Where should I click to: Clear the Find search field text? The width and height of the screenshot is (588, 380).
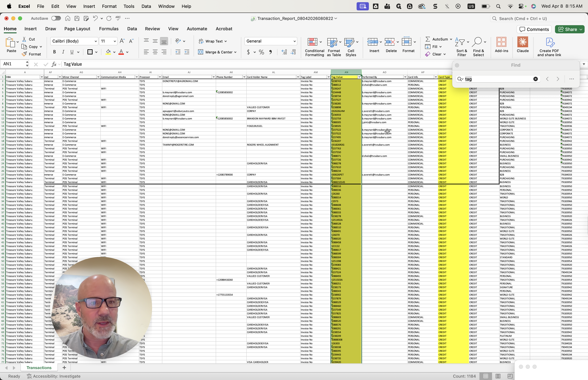click(x=535, y=79)
